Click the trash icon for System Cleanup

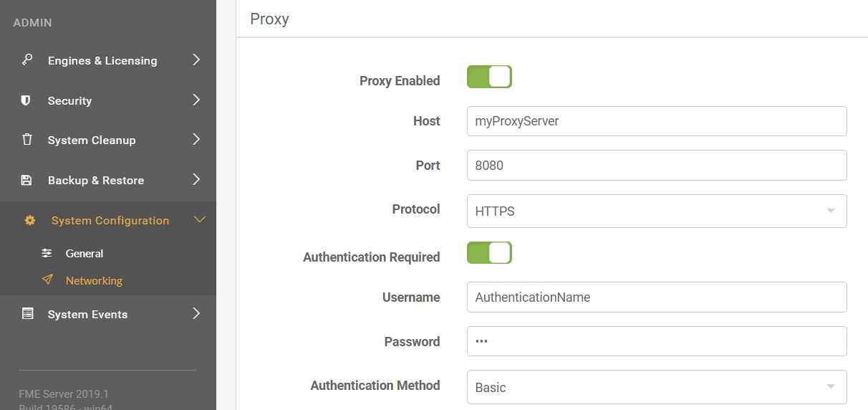click(27, 140)
